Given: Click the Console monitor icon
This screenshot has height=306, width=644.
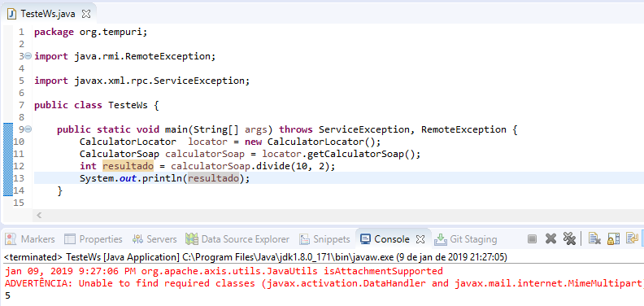Looking at the screenshot, I should [365, 238].
